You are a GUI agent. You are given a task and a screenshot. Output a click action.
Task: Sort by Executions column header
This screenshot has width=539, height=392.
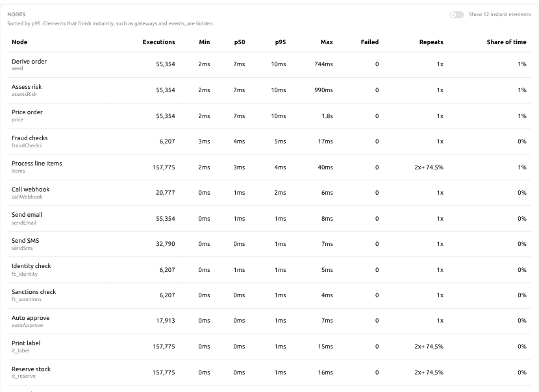[158, 42]
